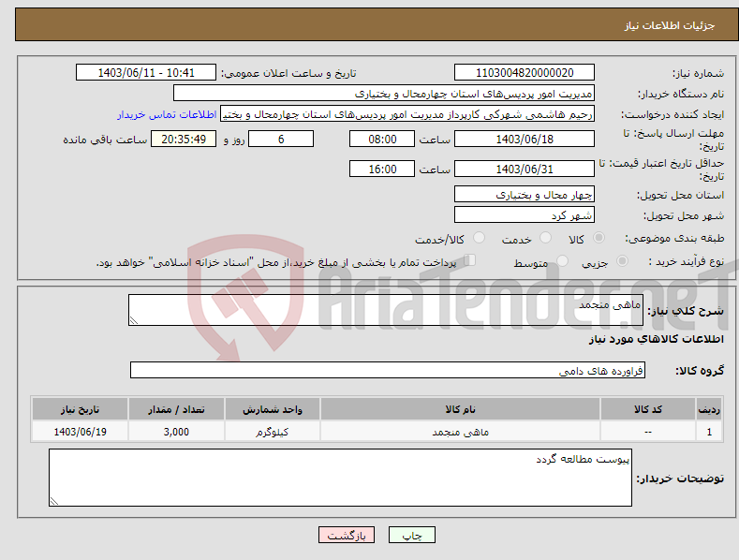Click the گروه کالا field فراورده های دامی

click(388, 371)
